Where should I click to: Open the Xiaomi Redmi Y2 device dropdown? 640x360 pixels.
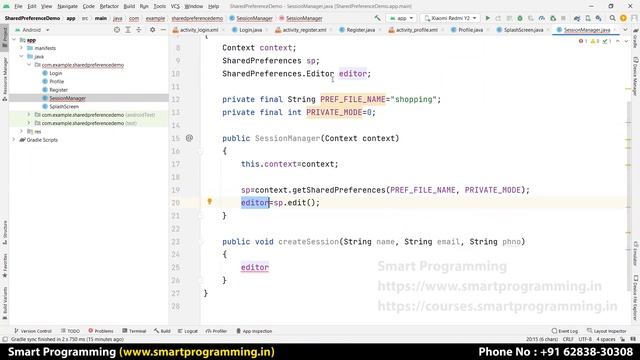click(x=449, y=18)
